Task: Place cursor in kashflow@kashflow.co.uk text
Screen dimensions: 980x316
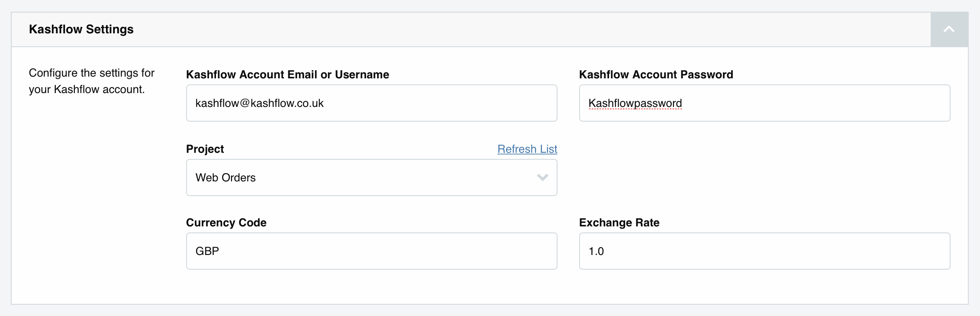Action: tap(259, 103)
